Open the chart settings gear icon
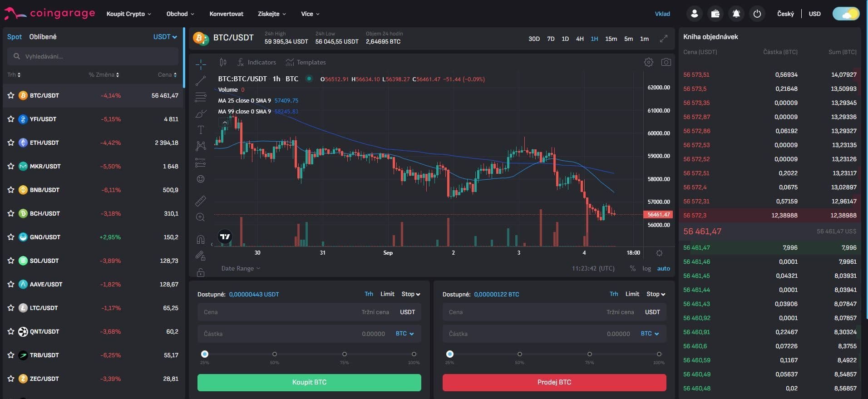The width and height of the screenshot is (868, 399). [648, 62]
